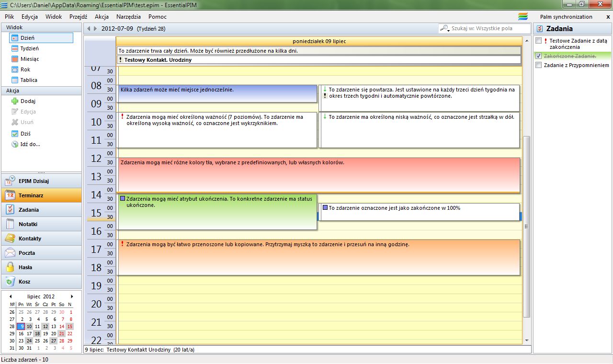The height and width of the screenshot is (364, 613).
Task: Select the red event różne kolory tła
Action: pos(319,175)
